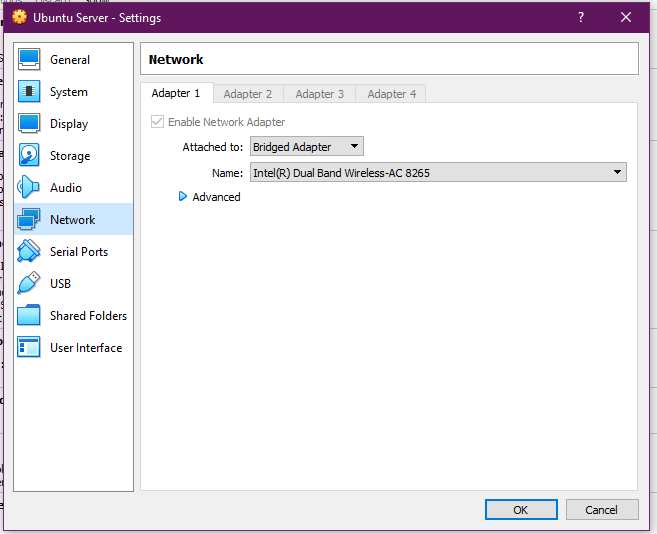Expand the Advanced section

(182, 197)
